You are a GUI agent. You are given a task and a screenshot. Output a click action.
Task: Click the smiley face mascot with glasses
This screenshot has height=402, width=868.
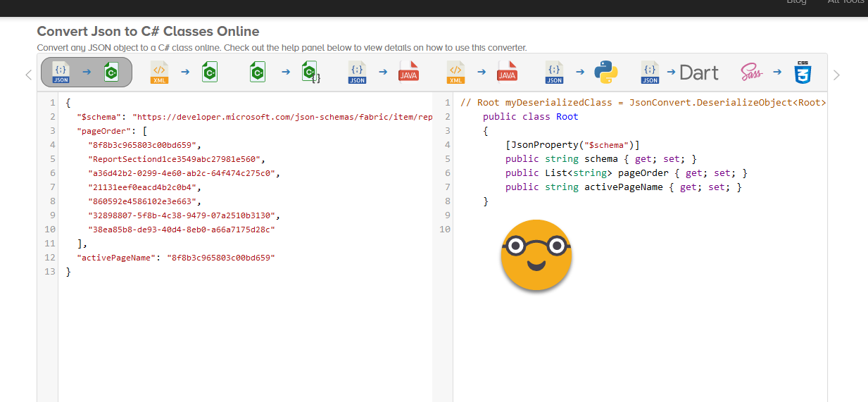point(536,255)
